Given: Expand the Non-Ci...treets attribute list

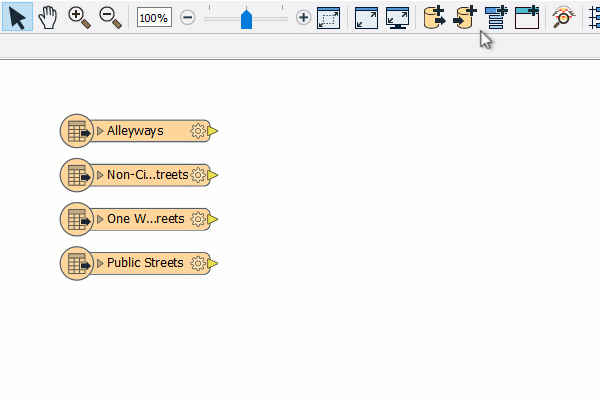Looking at the screenshot, I should (x=100, y=175).
